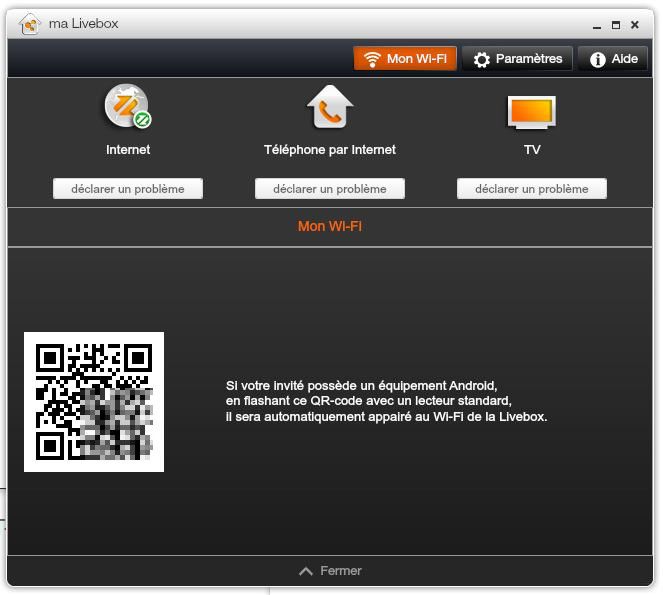
Task: Collapse the panel with Fermer
Action: (x=330, y=571)
